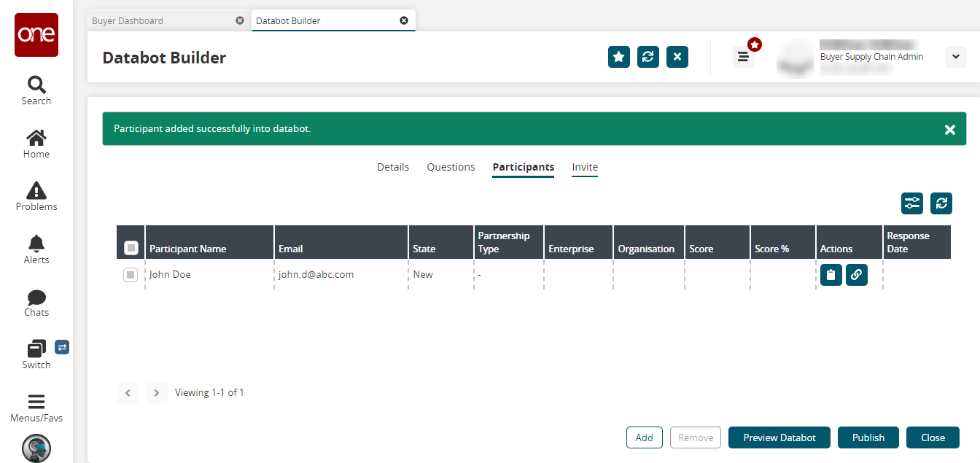This screenshot has width=980, height=463.
Task: Click the favorite star icon in header
Action: [x=619, y=57]
